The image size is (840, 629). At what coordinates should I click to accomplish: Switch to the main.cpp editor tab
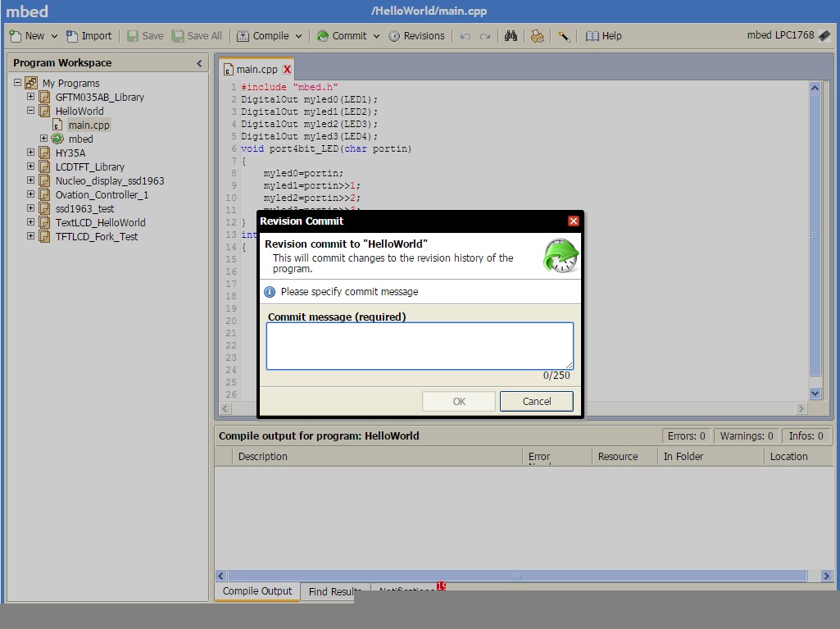click(x=257, y=69)
